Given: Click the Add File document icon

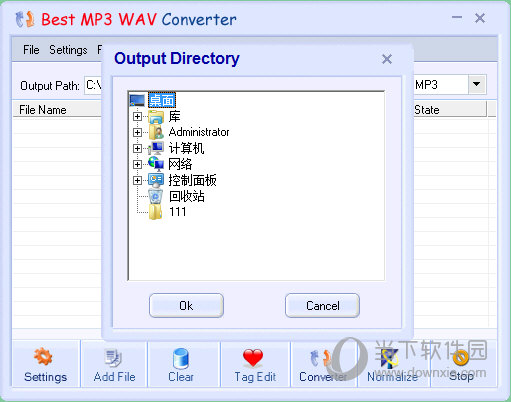Looking at the screenshot, I should point(113,358).
